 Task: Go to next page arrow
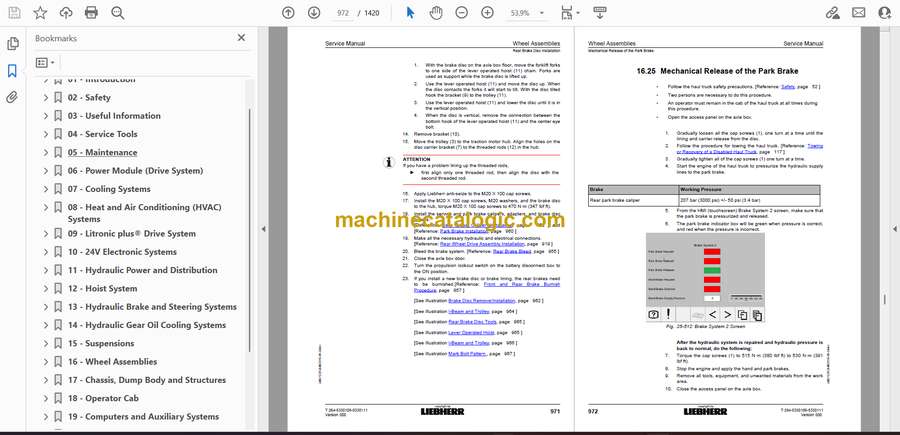[313, 13]
